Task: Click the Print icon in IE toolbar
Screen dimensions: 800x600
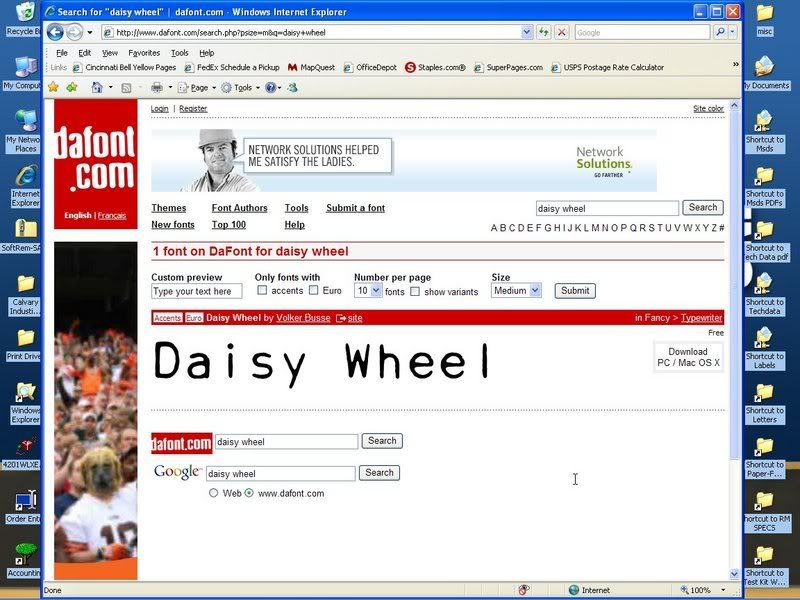Action: click(x=157, y=88)
